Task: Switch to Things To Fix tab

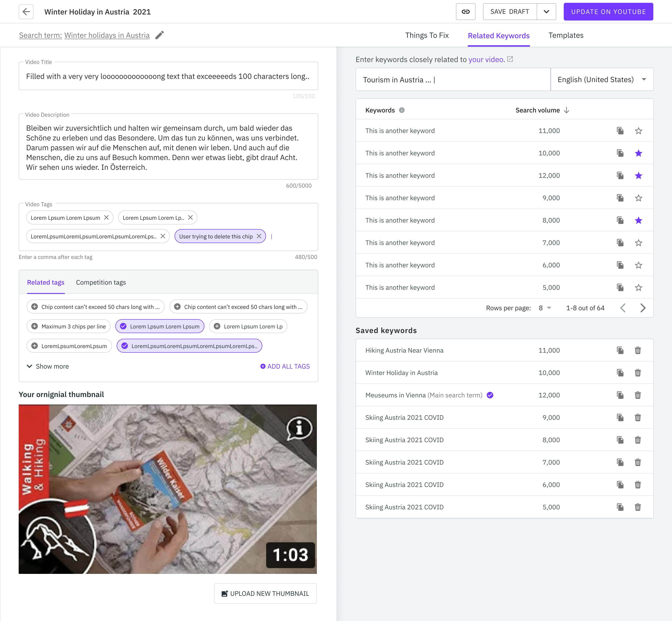Action: click(427, 35)
